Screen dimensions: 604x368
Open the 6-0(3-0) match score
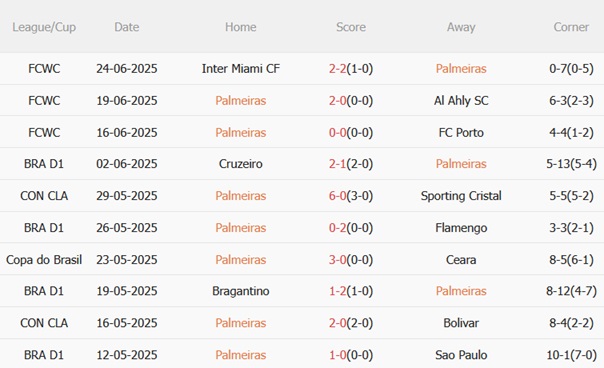tap(351, 196)
